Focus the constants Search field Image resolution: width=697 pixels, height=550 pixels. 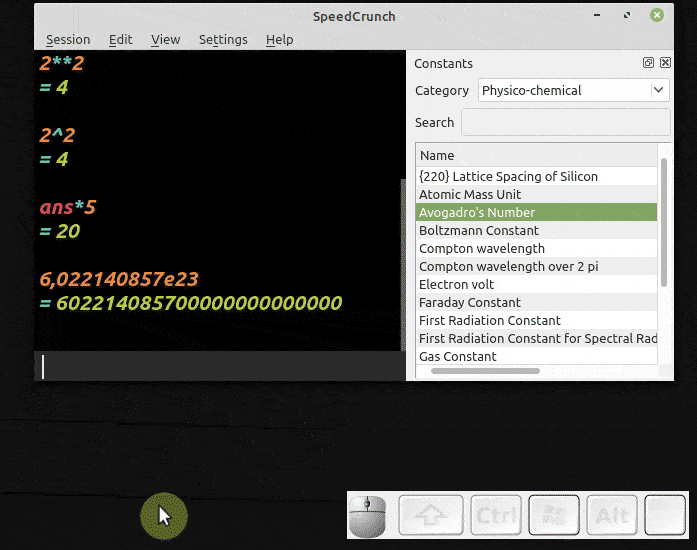tap(565, 122)
